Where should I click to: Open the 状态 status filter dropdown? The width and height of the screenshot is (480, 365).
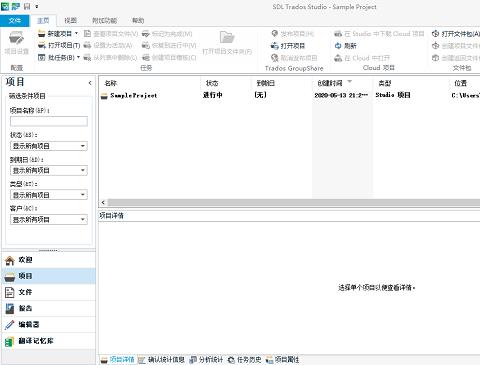83,146
